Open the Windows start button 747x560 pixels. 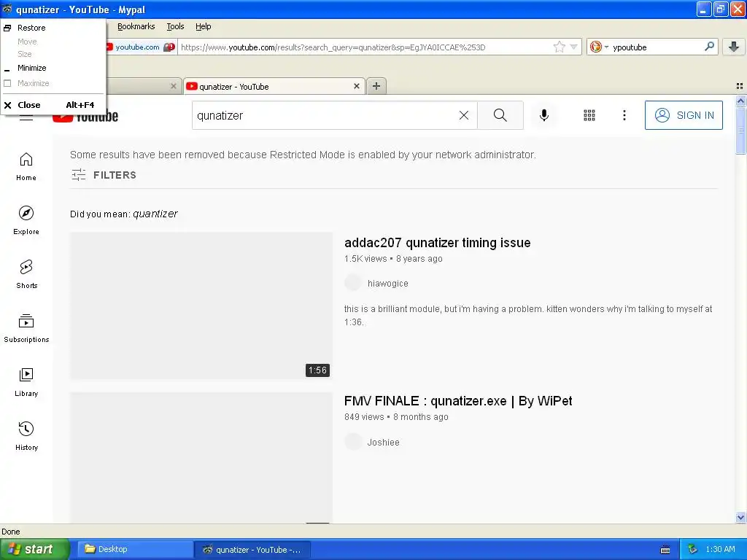35,550
